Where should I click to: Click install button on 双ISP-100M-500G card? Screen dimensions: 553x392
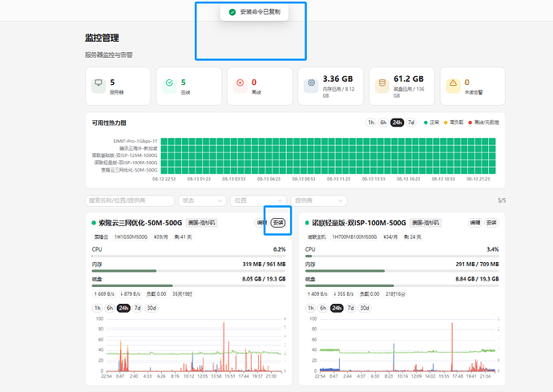pyautogui.click(x=491, y=223)
